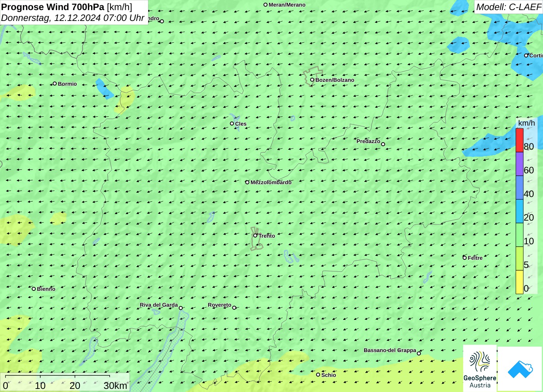Click the legend value '80'
Screen dimensions: 543x392
coord(529,147)
